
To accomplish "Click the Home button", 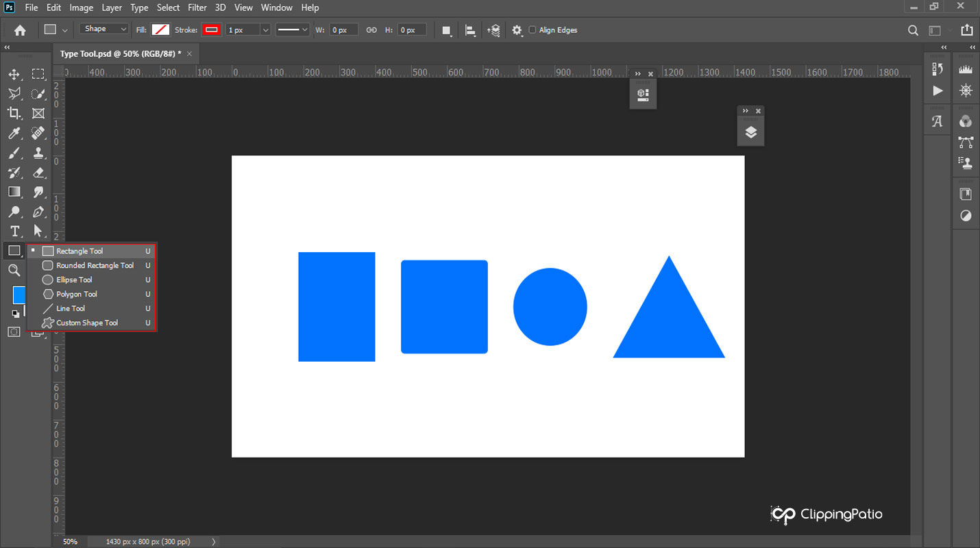I will tap(20, 30).
